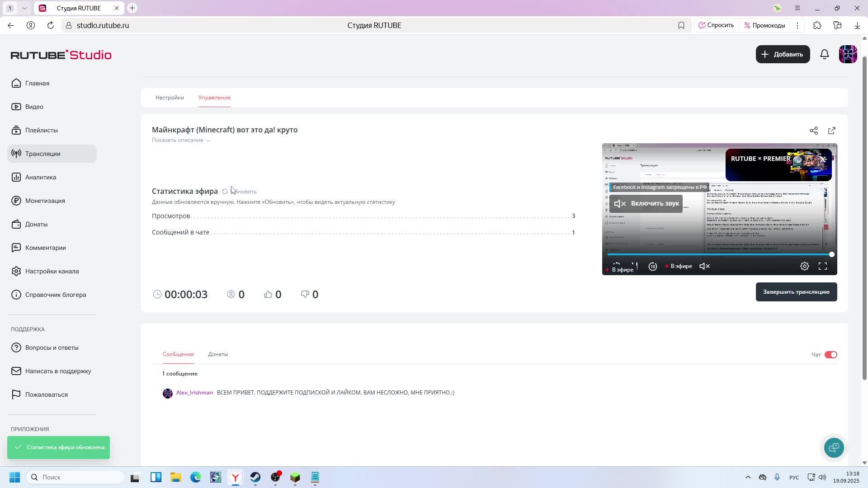Open the user avatar menu
The height and width of the screenshot is (488, 868).
[848, 54]
